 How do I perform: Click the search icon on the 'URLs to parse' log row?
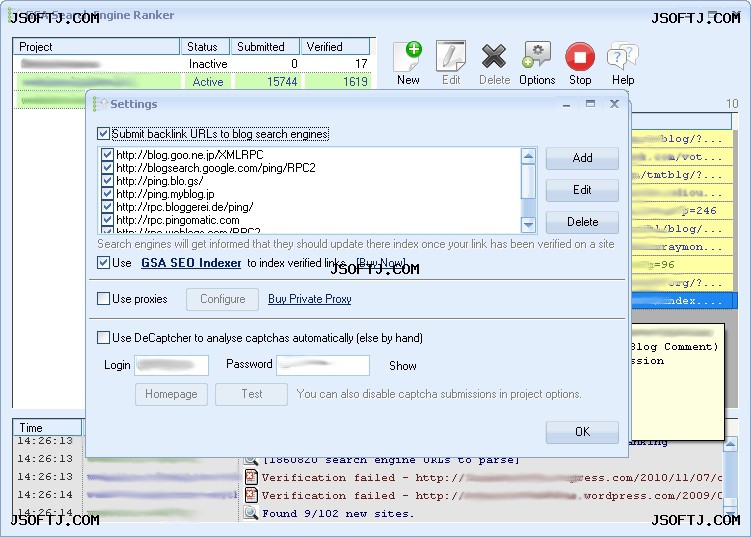[250, 460]
